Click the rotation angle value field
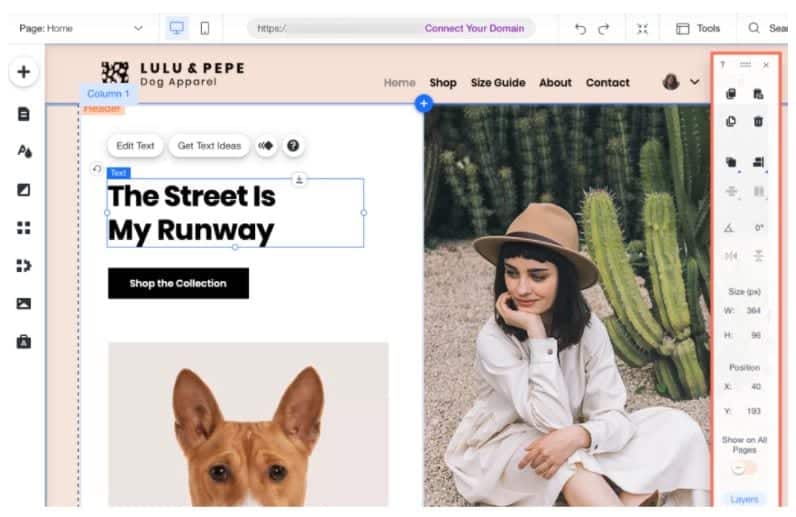Viewport: 796px width, 517px height. pos(759,228)
